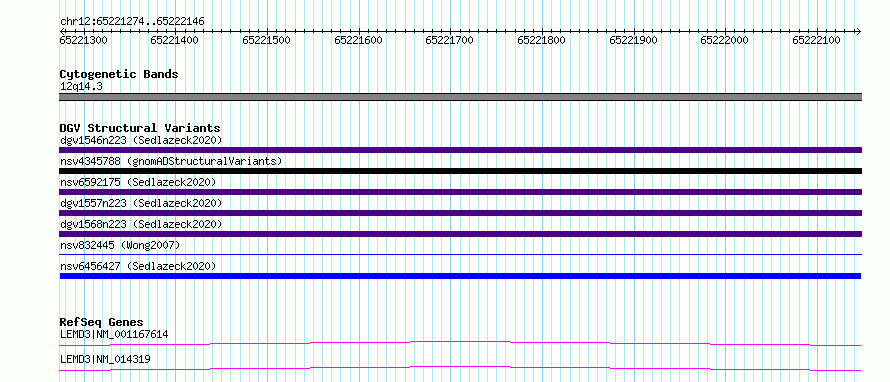Open gene LEMD3|NM_014319 label
Image resolution: width=890 pixels, height=382 pixels.
pos(105,359)
